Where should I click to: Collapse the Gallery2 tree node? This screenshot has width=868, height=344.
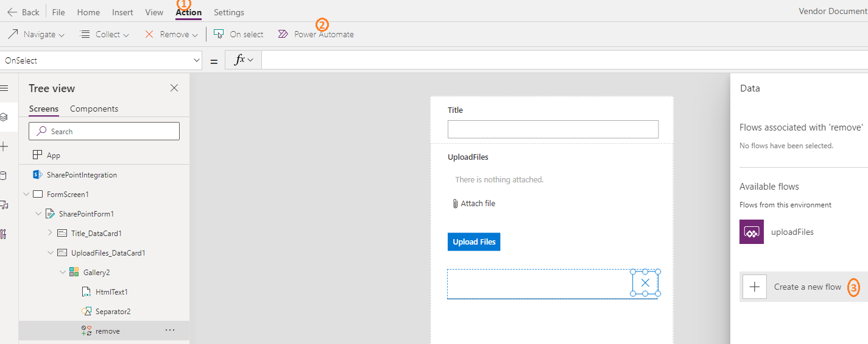pos(62,272)
